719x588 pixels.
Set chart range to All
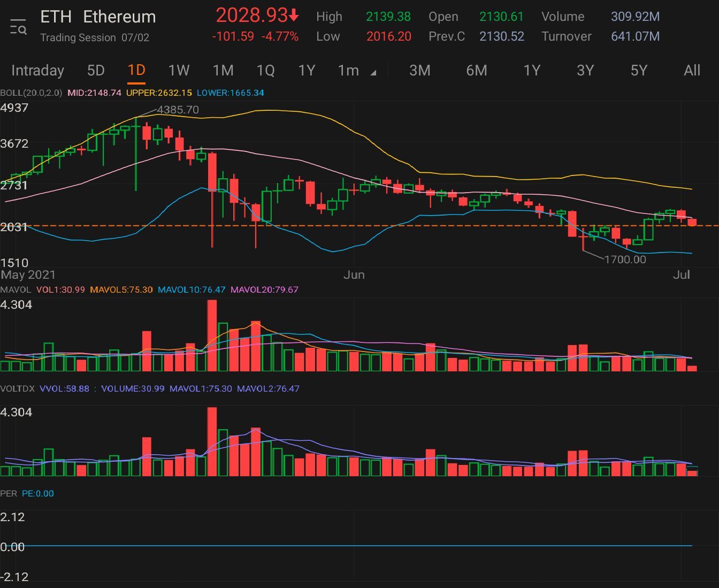point(692,71)
